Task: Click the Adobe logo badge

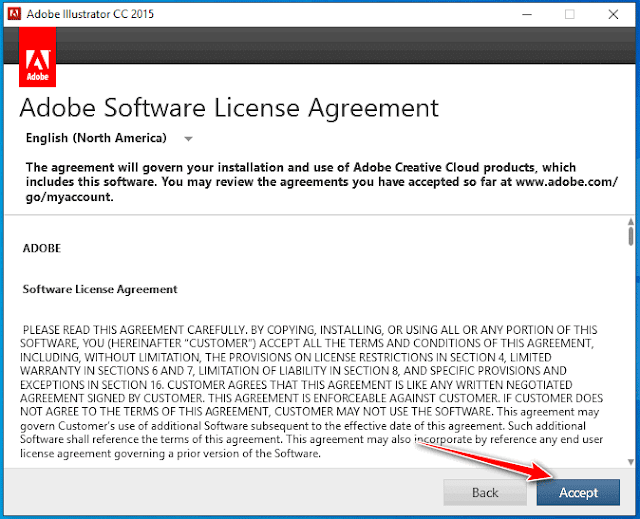Action: [x=38, y=57]
